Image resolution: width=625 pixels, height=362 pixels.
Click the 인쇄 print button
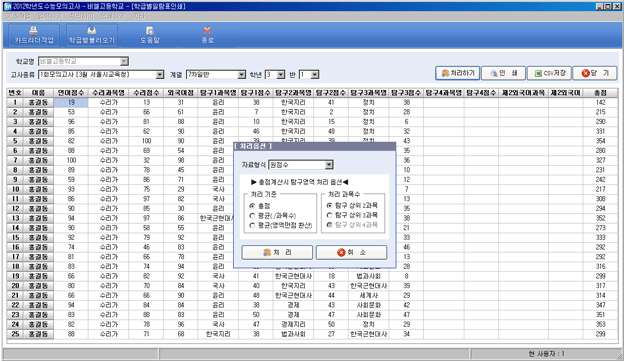pos(503,73)
